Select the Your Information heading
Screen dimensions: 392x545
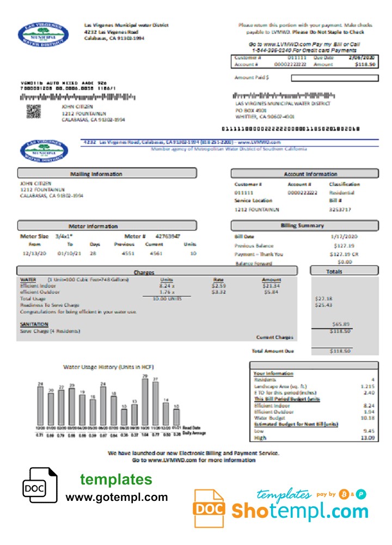pos(273,373)
